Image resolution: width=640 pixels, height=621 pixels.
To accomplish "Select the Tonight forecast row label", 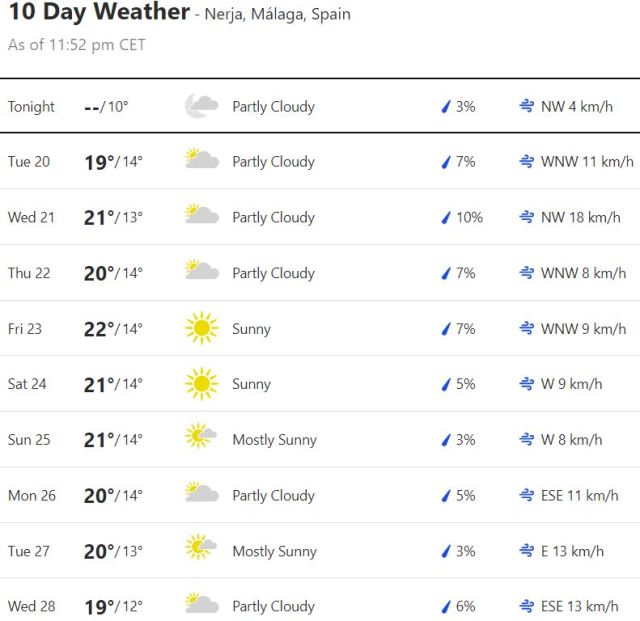I will [x=31, y=107].
